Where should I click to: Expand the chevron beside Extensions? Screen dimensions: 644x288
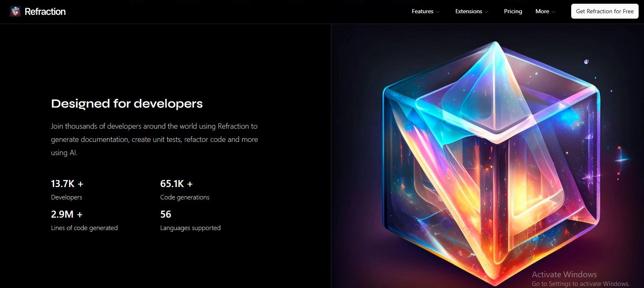(x=486, y=12)
